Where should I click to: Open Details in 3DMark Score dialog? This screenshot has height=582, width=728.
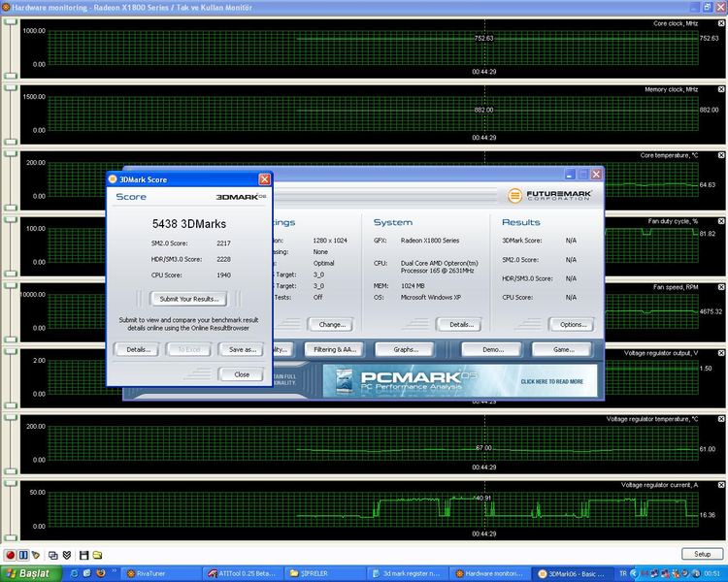point(138,349)
